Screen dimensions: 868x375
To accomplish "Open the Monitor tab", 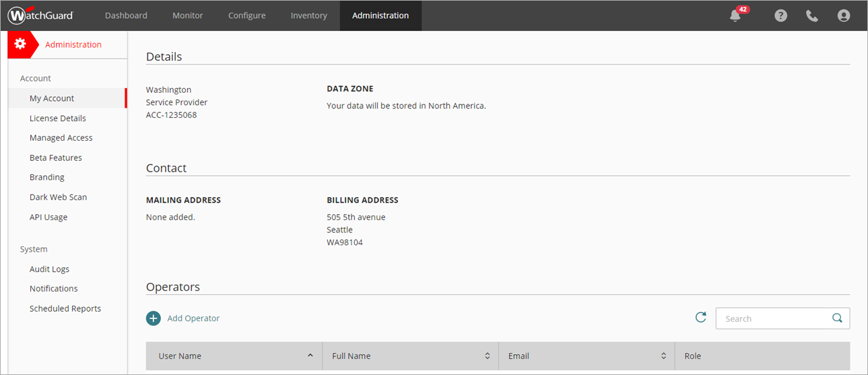I will pyautogui.click(x=187, y=15).
